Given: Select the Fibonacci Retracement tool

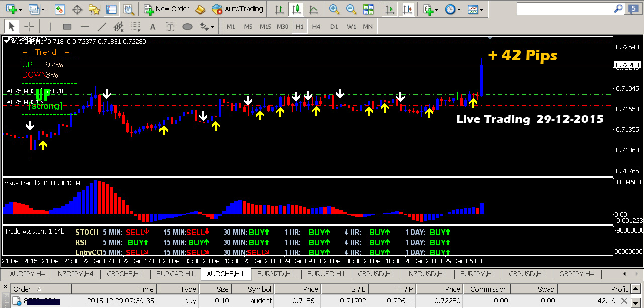Looking at the screenshot, I should pos(136,26).
